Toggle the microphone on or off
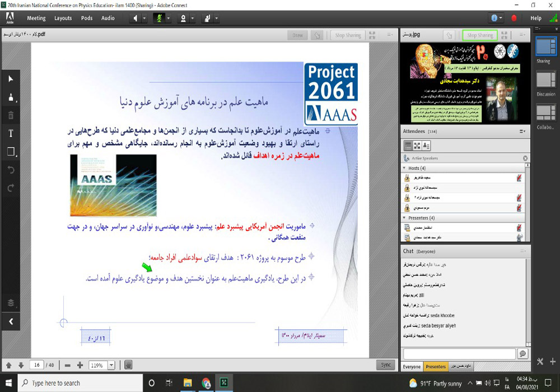The image size is (560, 392). (x=158, y=18)
